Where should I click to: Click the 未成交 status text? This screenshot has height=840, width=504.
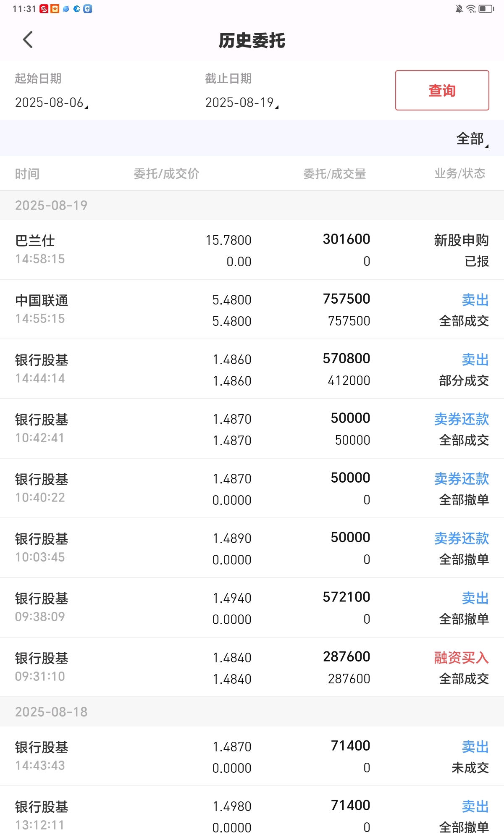[x=470, y=768]
